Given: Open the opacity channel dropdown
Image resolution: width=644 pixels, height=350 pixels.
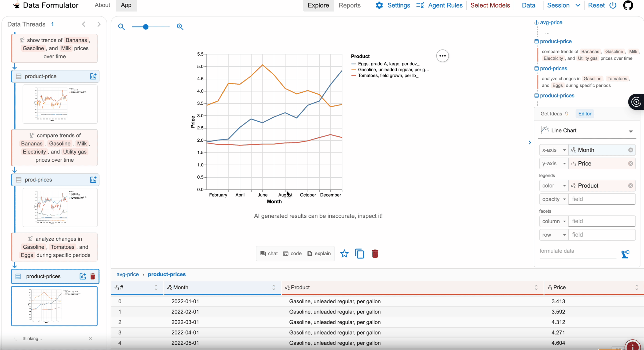Looking at the screenshot, I should coord(554,199).
